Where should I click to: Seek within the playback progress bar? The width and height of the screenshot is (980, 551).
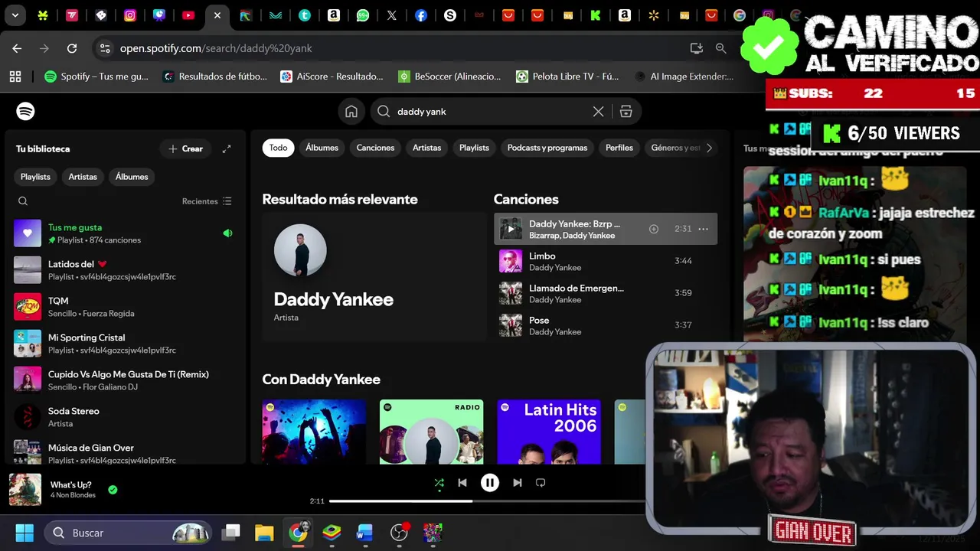488,501
